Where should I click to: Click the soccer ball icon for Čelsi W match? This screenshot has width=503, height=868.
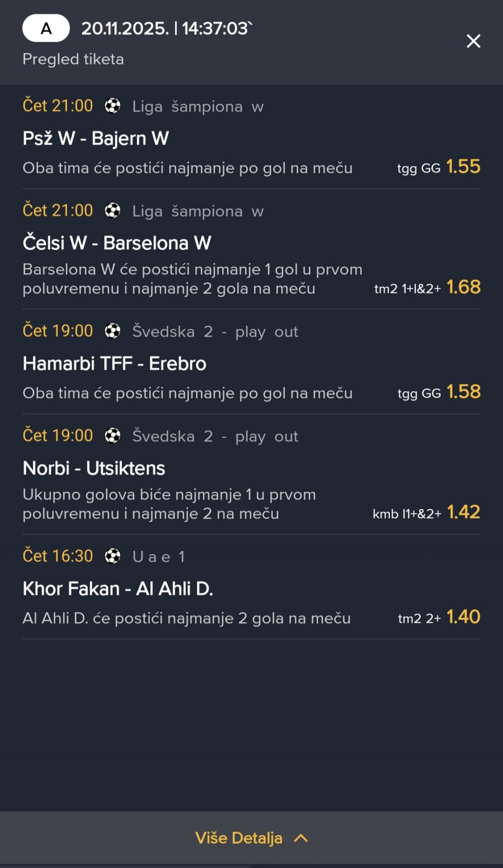(x=113, y=210)
